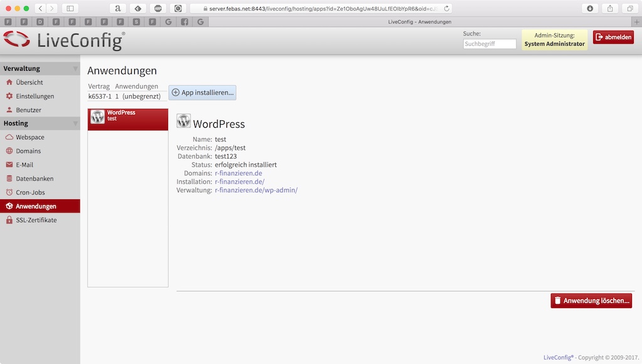Click the house icon beside Übersicht
The height and width of the screenshot is (364, 642).
tap(9, 82)
